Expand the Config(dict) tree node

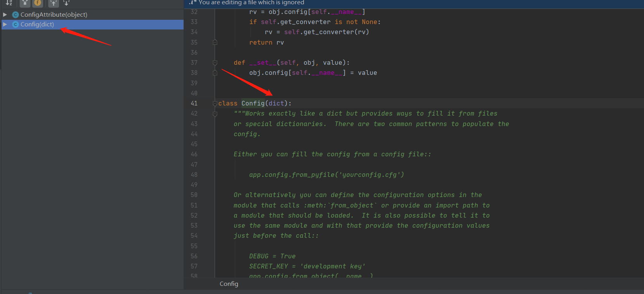[5, 24]
